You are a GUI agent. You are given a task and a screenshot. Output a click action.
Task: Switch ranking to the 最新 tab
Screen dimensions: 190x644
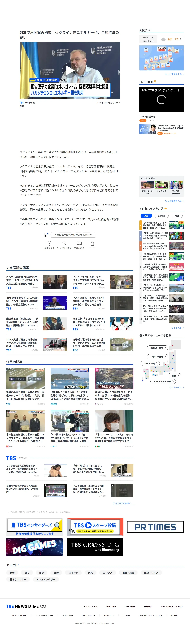pos(146,216)
